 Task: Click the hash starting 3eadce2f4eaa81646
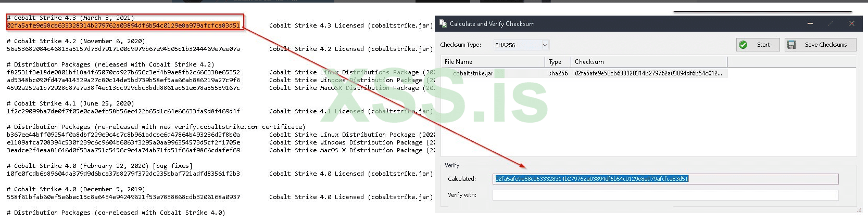(x=123, y=150)
